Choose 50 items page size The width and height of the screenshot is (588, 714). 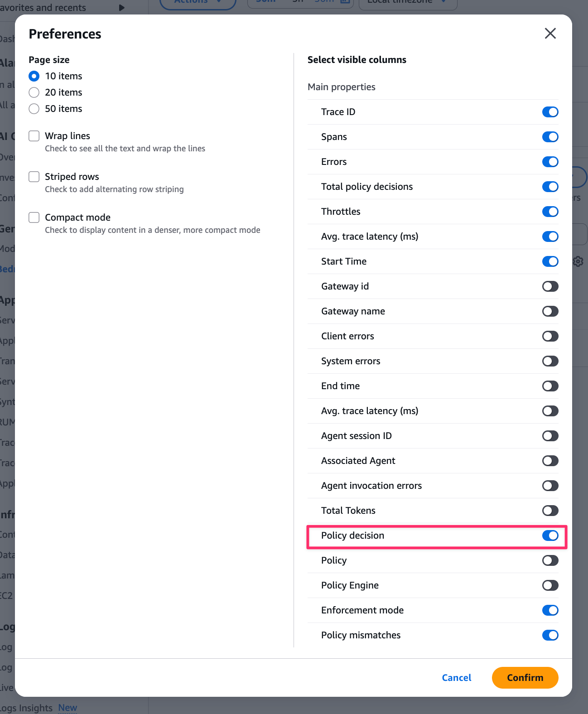34,109
